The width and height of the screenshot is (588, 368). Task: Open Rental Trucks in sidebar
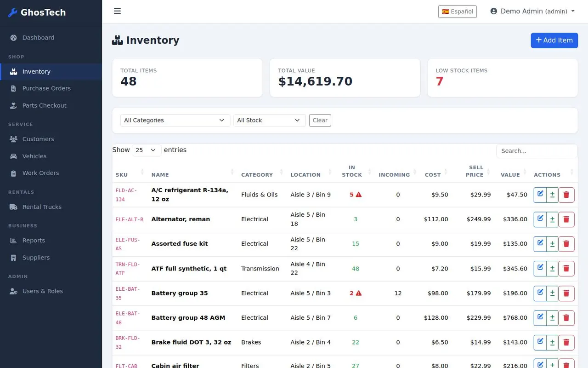(x=51, y=207)
